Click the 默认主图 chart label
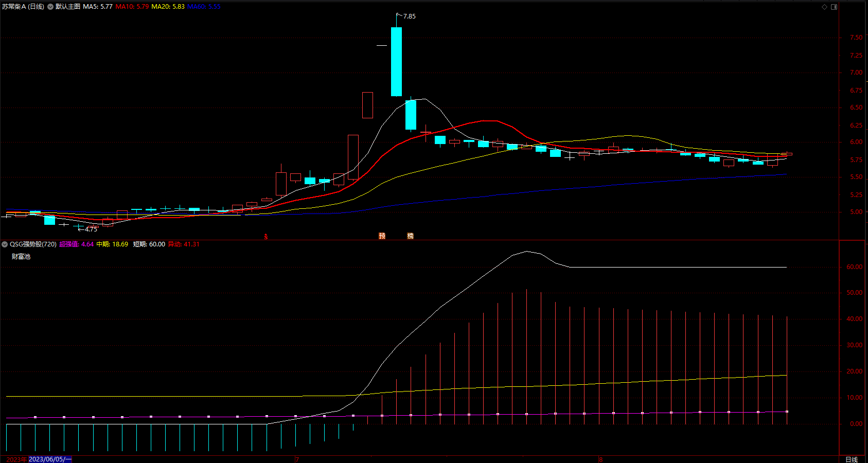Screen dimensions: 868x463 tap(68, 7)
